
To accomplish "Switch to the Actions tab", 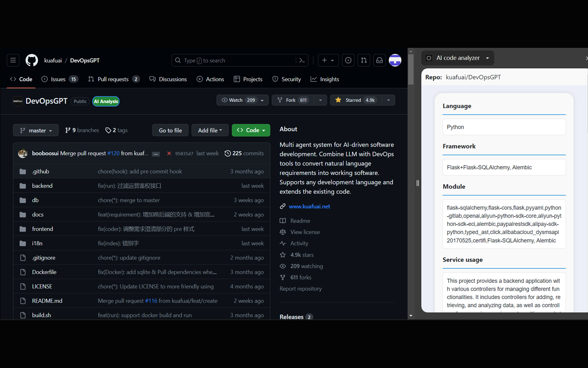I will tap(210, 79).
